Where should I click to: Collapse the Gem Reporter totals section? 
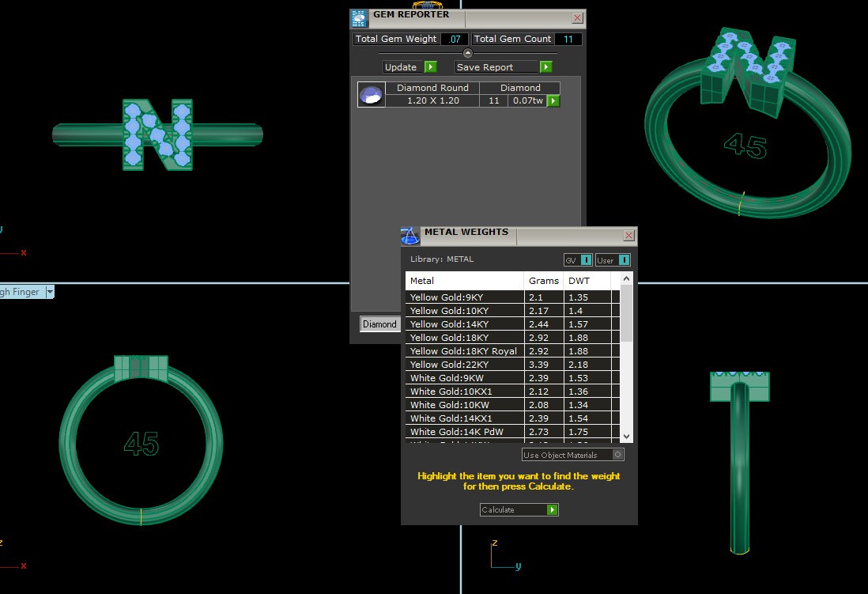(467, 53)
